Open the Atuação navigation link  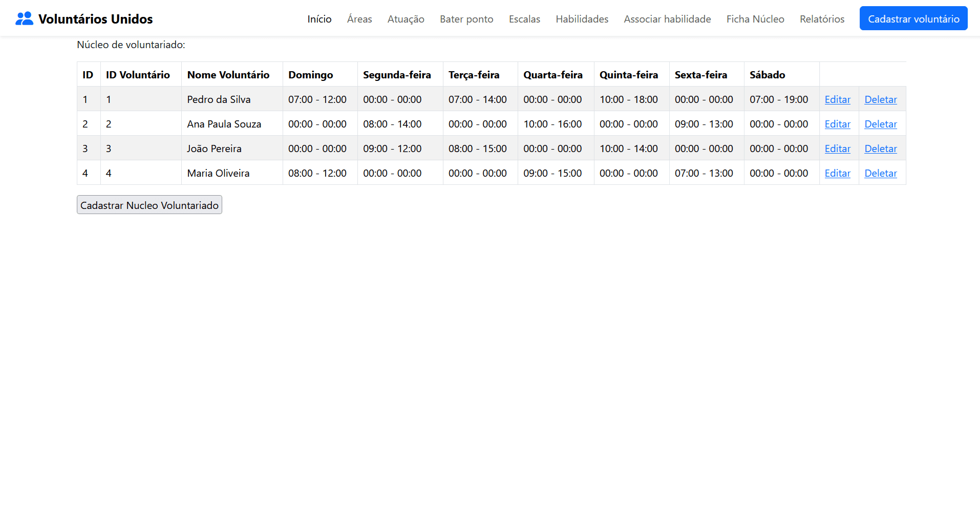click(406, 19)
